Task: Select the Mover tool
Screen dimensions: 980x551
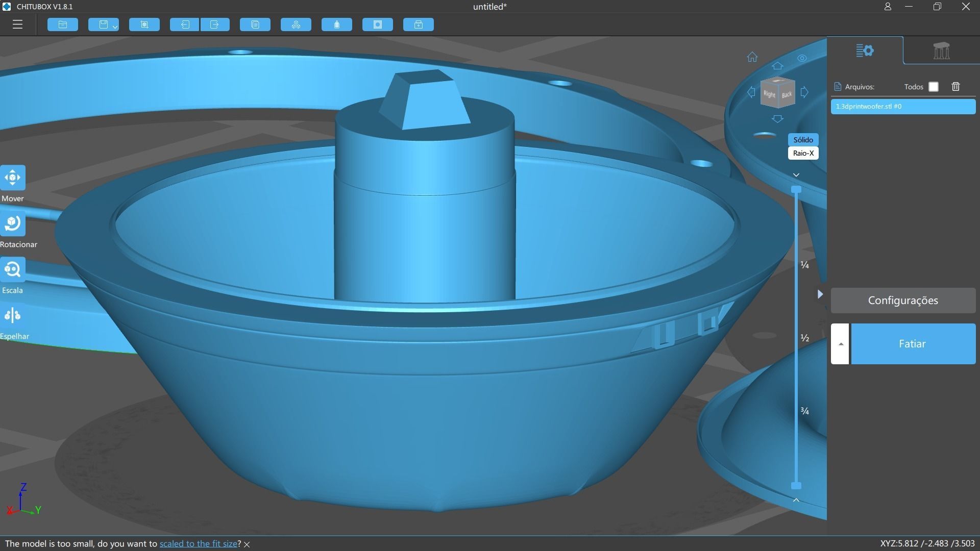Action: pos(13,178)
